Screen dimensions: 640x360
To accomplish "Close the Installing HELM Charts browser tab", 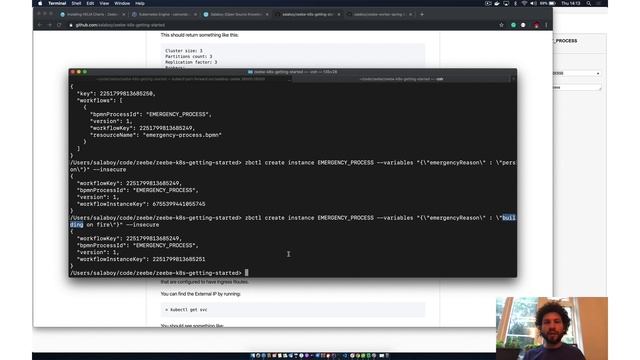I will [x=124, y=14].
